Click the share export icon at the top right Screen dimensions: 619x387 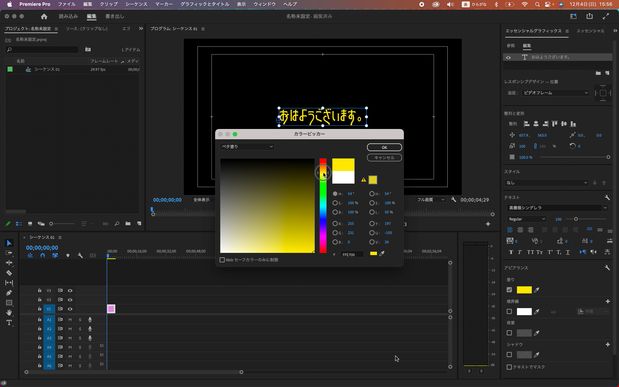click(x=589, y=16)
